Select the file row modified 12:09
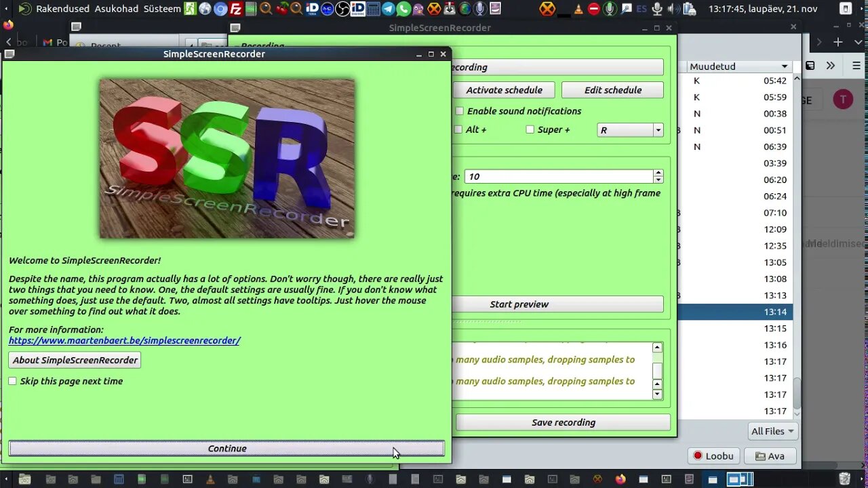 coord(736,229)
